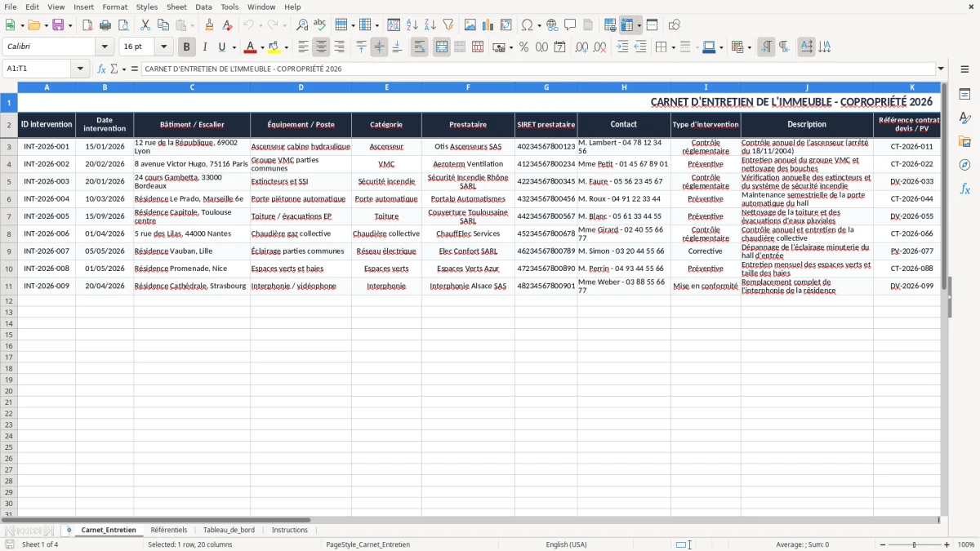Open the Format menu
The height and width of the screenshot is (551, 980).
click(x=114, y=7)
